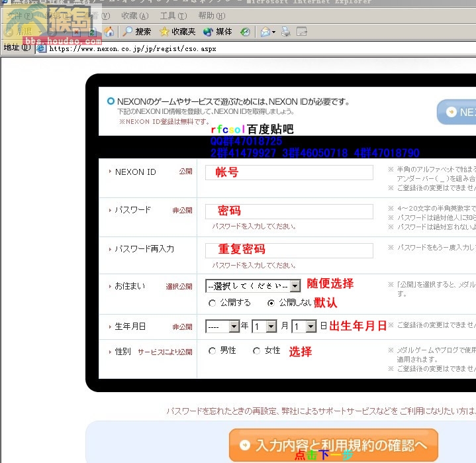Open the Search (搜索) toolbar button
This screenshot has width=476, height=463.
click(x=136, y=31)
